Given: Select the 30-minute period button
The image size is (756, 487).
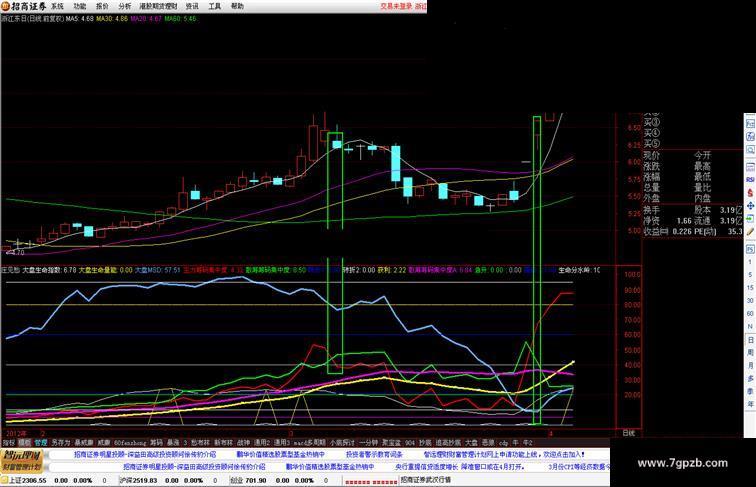Looking at the screenshot, I should tap(750, 300).
